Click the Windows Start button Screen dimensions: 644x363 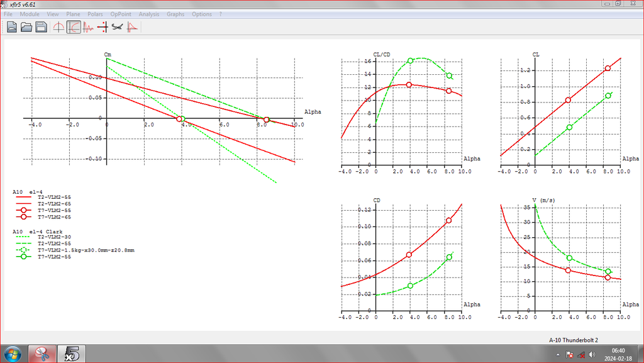13,354
